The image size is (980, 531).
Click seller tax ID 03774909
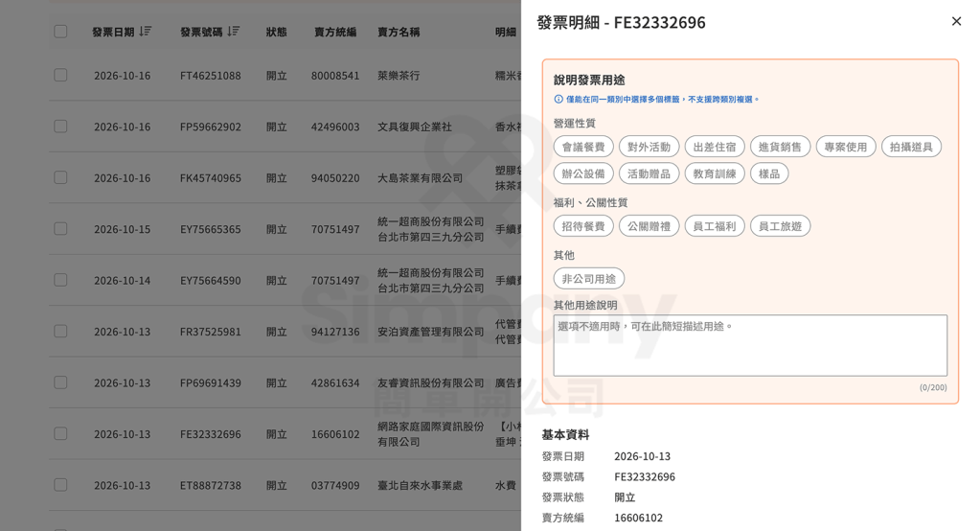pos(335,486)
